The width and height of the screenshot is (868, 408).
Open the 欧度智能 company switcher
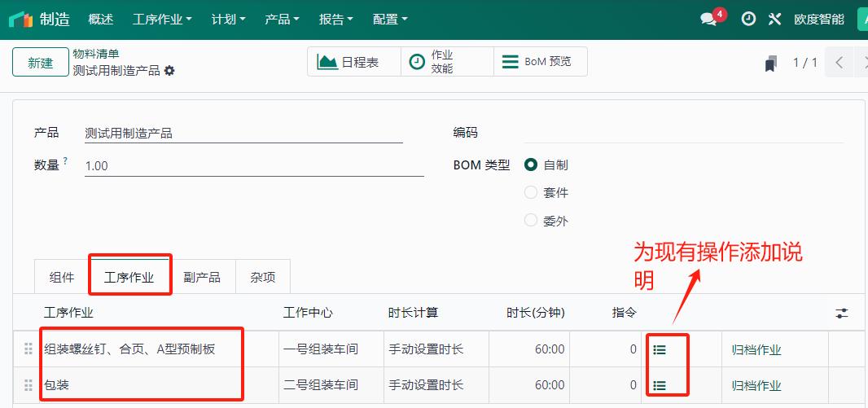coord(819,20)
